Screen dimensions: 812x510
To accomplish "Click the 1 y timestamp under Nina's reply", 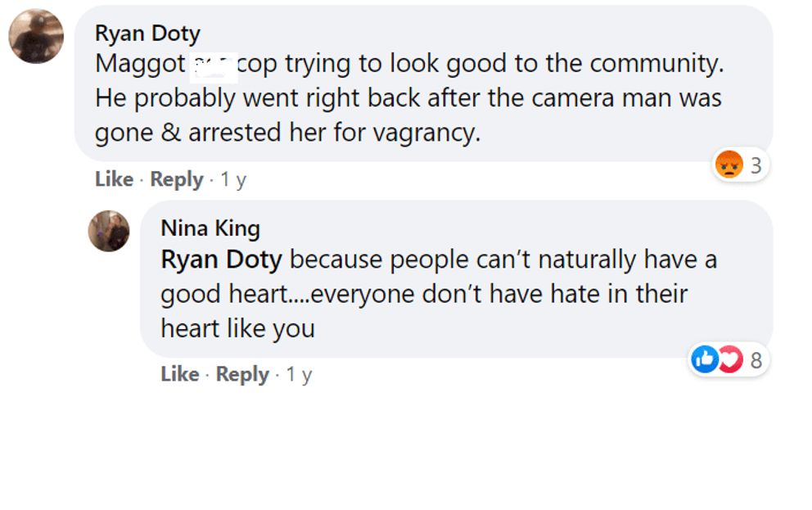I will tap(299, 374).
